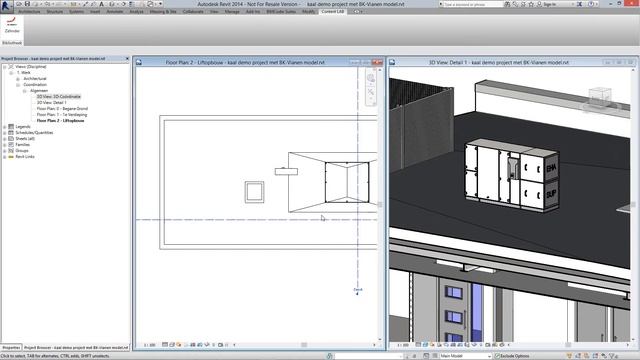Expand the Sheets (all) tree node

tap(5, 139)
